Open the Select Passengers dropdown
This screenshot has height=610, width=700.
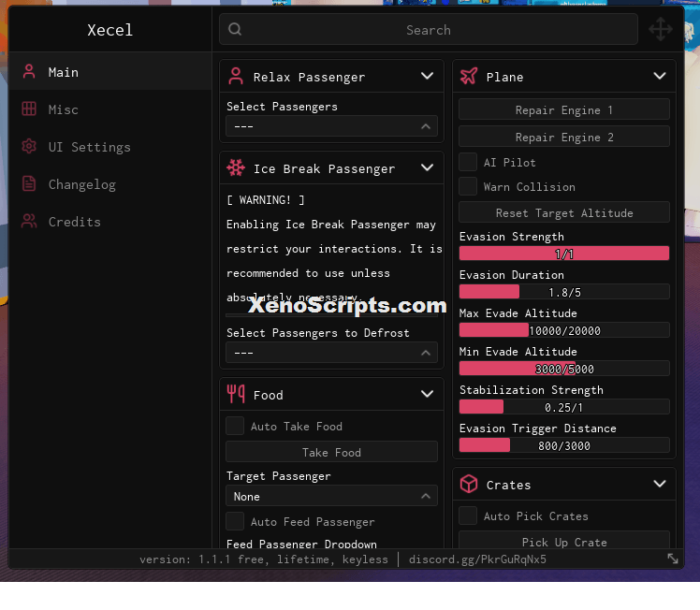pos(331,126)
